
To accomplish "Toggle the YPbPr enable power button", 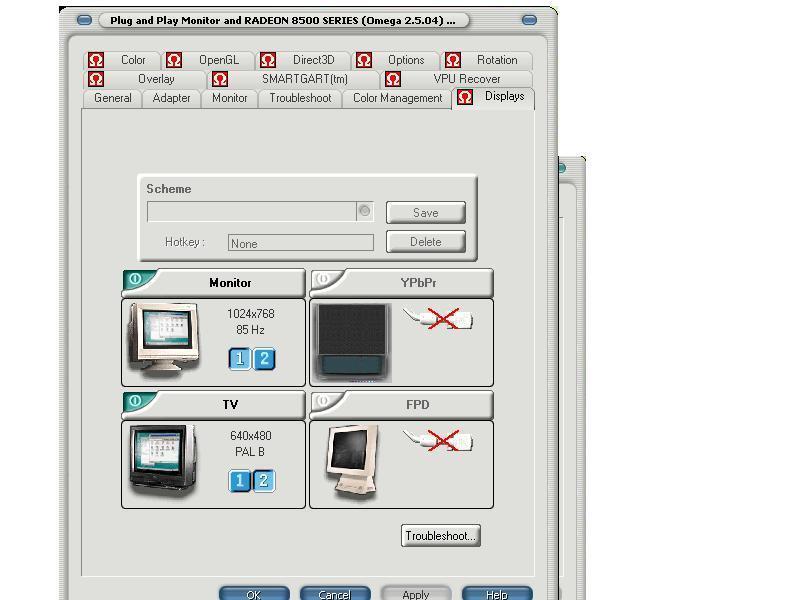I will pyautogui.click(x=324, y=280).
